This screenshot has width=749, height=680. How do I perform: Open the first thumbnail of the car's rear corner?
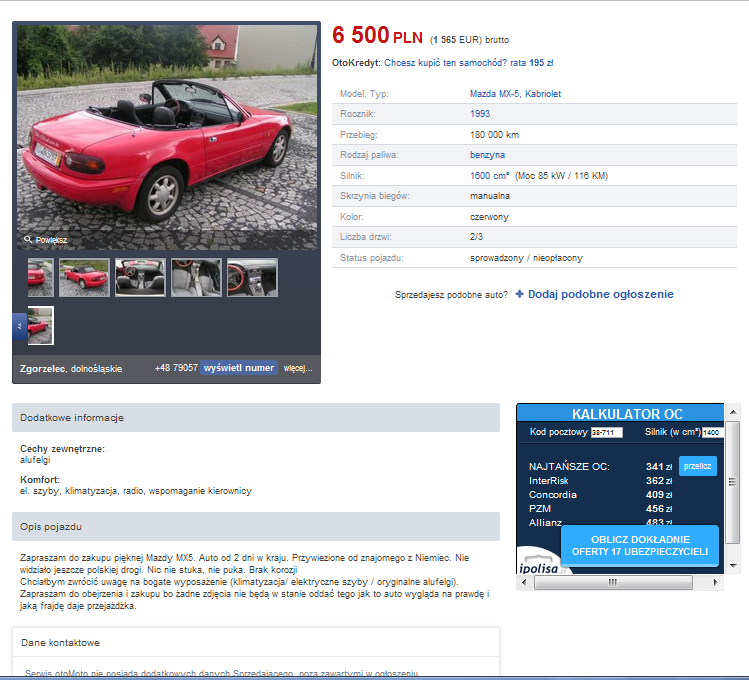41,277
